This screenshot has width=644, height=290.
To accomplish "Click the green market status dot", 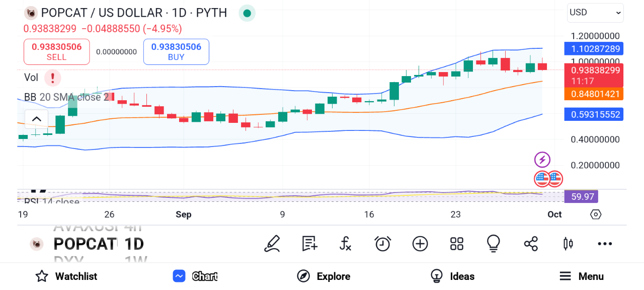I will [x=247, y=13].
